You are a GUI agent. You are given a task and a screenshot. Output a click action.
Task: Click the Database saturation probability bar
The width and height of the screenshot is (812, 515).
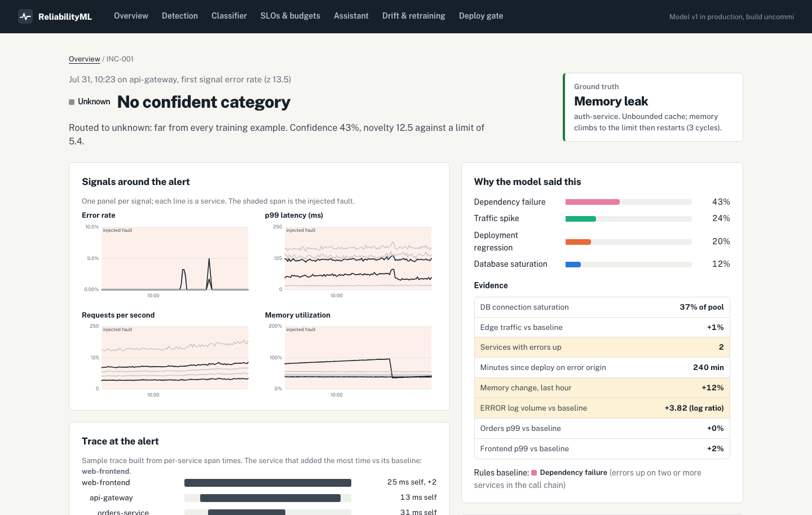629,265
